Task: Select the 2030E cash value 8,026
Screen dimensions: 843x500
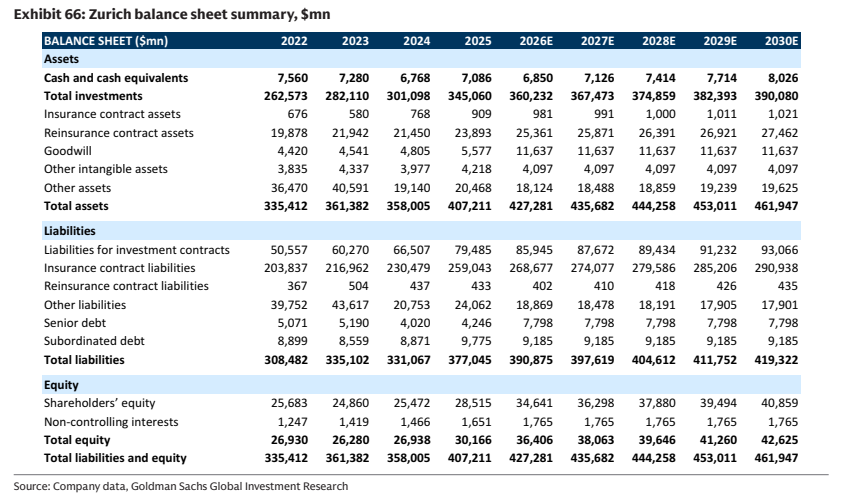Action: 783,78
